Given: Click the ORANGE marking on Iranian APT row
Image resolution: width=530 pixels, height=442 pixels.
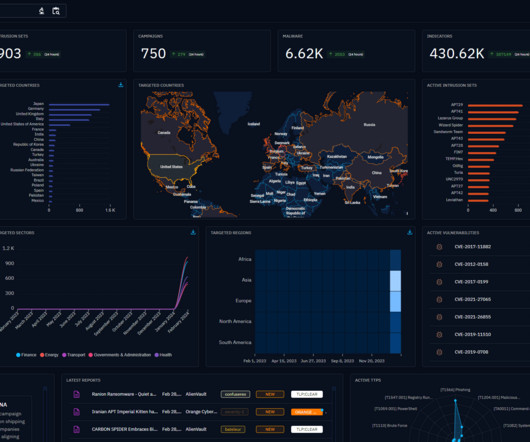Looking at the screenshot, I should coord(307,412).
